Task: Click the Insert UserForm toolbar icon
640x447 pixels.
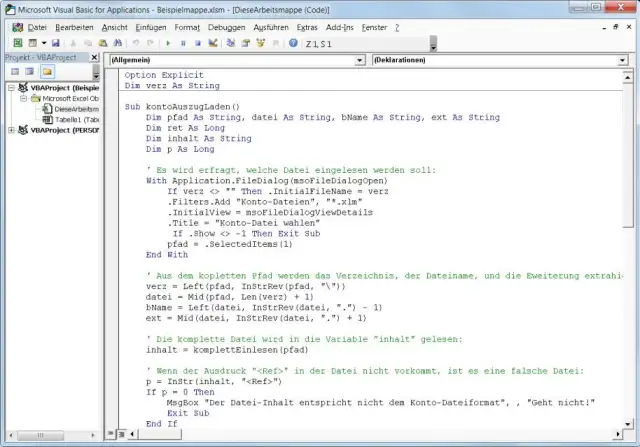Action: pos(33,43)
